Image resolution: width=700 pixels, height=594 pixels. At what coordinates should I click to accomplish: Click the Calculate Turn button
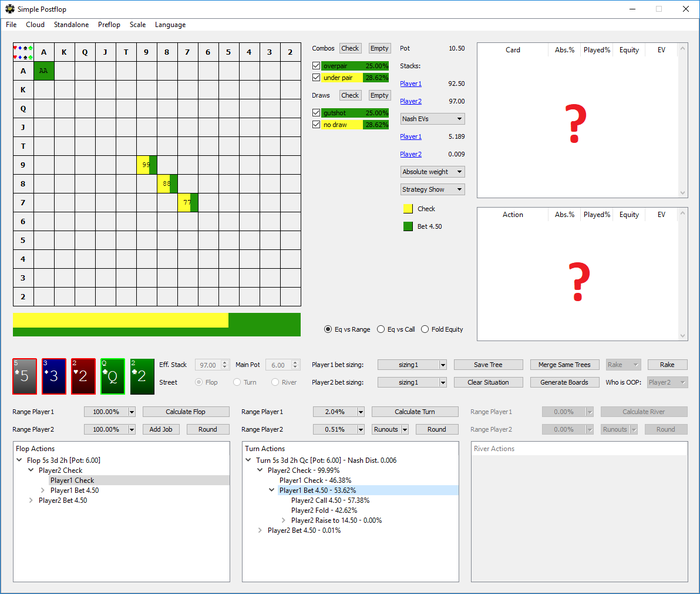pos(415,411)
